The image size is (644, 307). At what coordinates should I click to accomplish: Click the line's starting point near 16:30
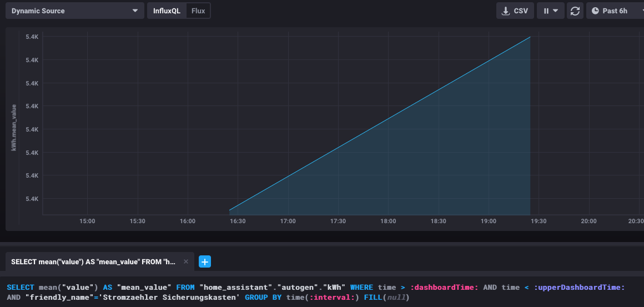tap(230, 210)
